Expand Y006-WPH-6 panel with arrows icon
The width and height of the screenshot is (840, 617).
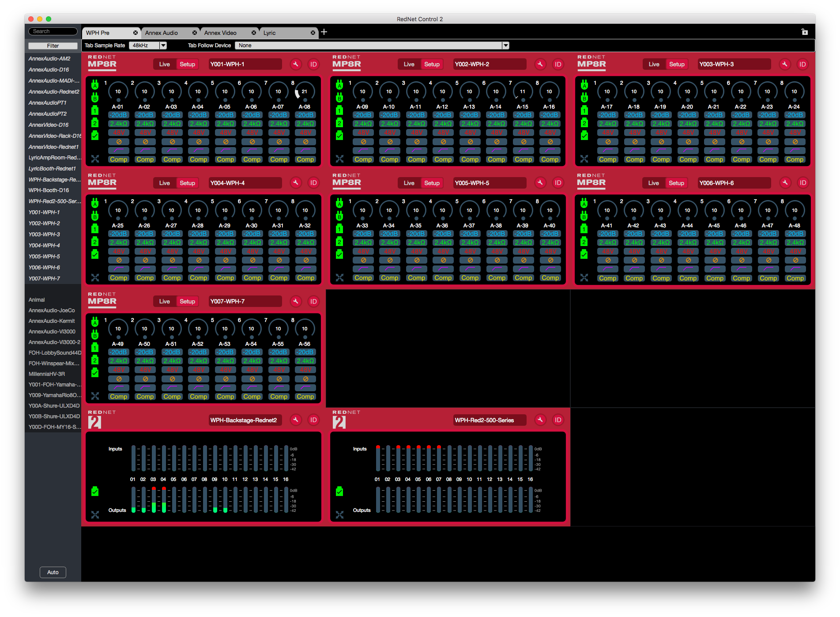coord(584,277)
